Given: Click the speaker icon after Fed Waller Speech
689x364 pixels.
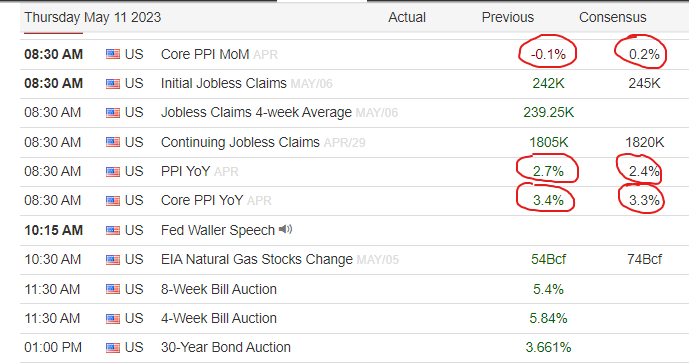Looking at the screenshot, I should click(286, 229).
